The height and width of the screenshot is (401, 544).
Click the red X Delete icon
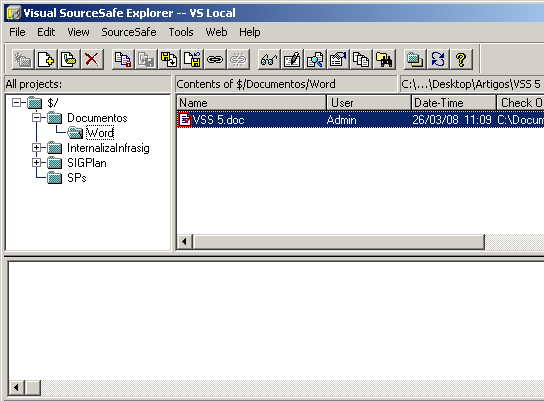92,59
